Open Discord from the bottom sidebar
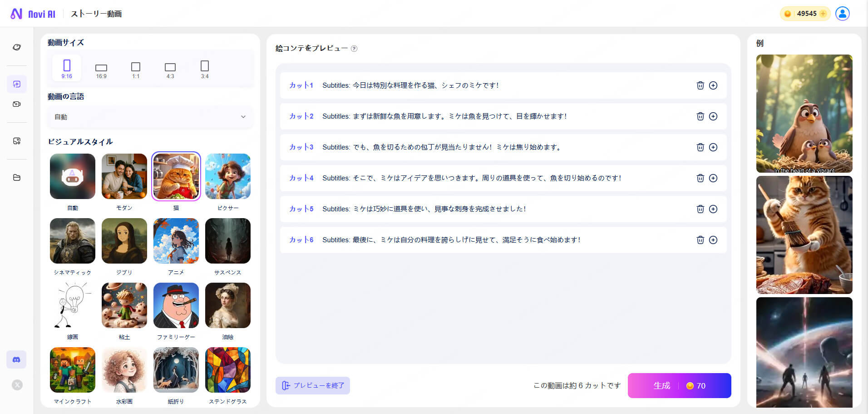This screenshot has width=868, height=414. 16,359
